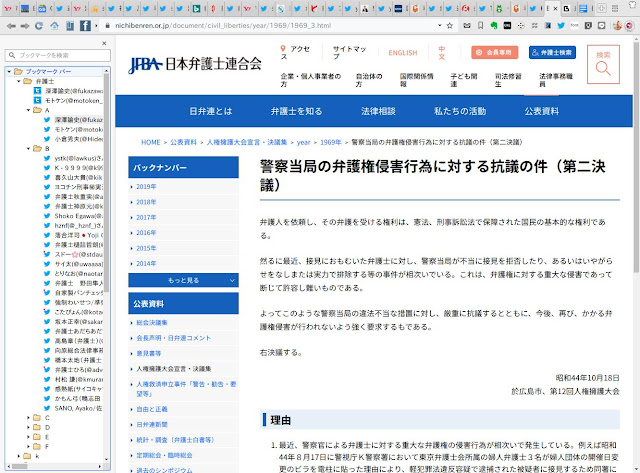Collapse the 弁護士 bookmark folder
Screen dimensions: 640x473
18,81
